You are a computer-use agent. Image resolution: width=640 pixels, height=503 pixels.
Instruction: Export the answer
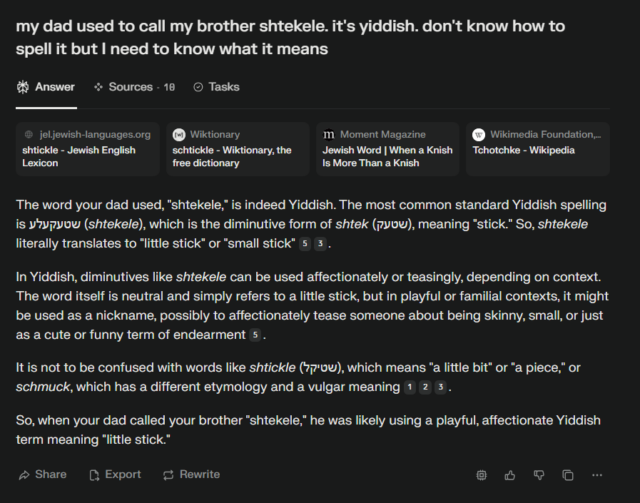coord(115,474)
